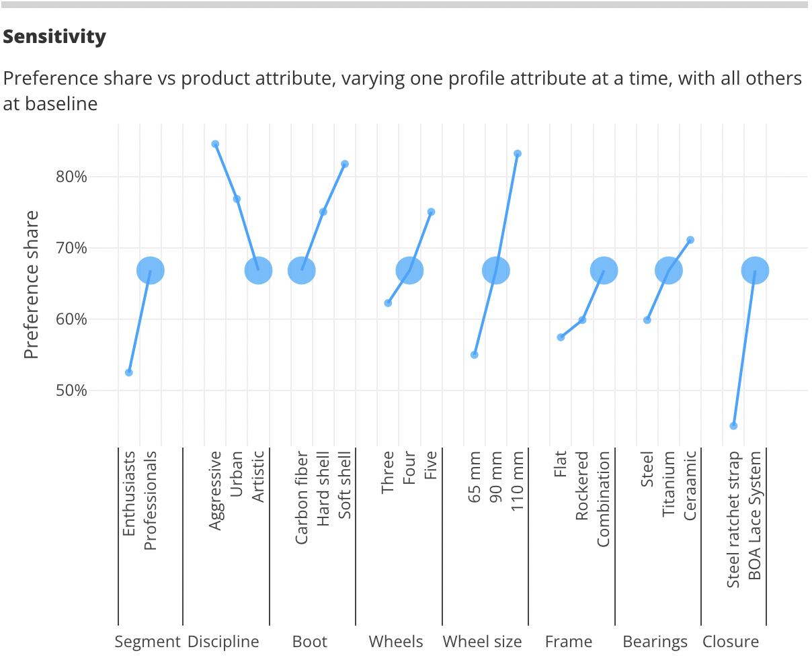
Task: Select the Hard shell data point
Action: [x=323, y=212]
